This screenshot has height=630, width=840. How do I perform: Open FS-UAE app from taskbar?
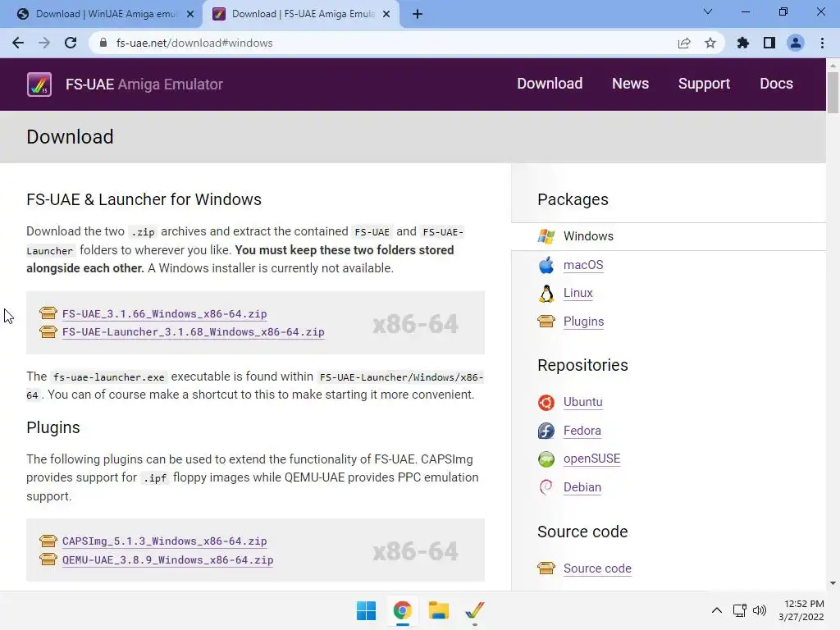click(475, 610)
